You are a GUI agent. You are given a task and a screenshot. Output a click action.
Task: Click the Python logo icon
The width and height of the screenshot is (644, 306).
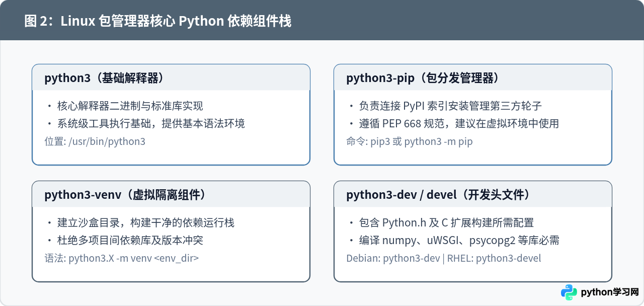[569, 292]
